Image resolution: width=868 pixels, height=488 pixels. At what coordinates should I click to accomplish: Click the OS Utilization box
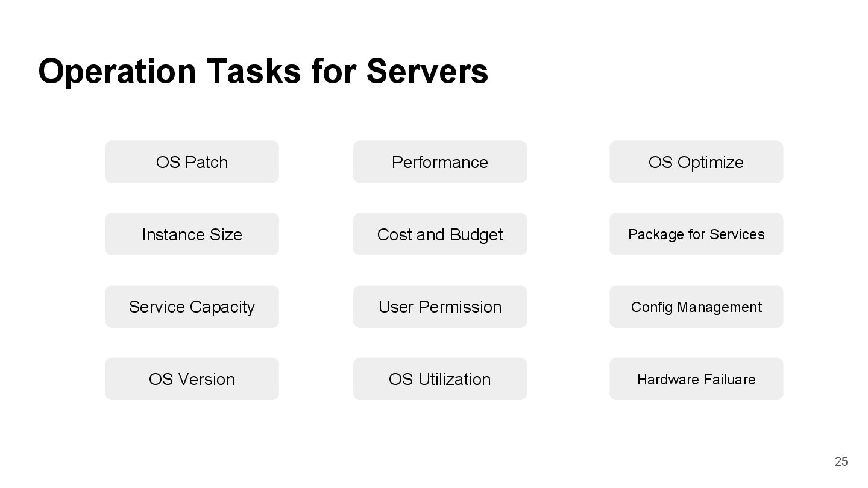439,379
